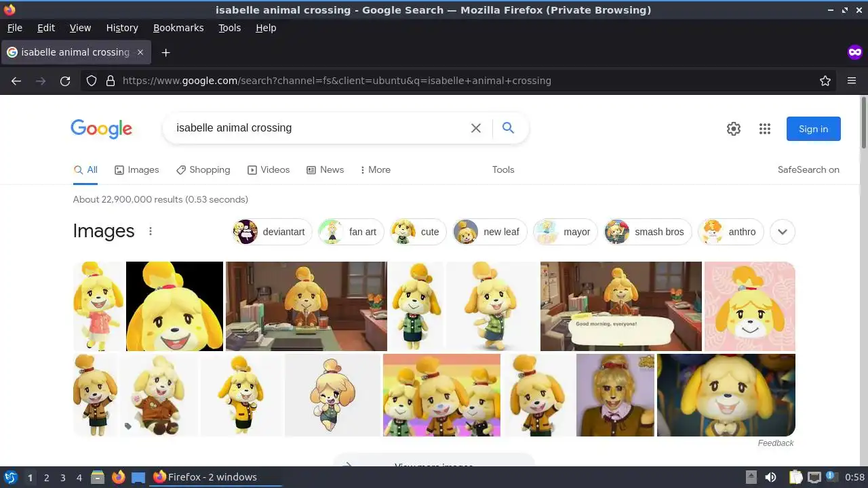Switch to the Videos search tab
This screenshot has height=488, width=868.
269,170
